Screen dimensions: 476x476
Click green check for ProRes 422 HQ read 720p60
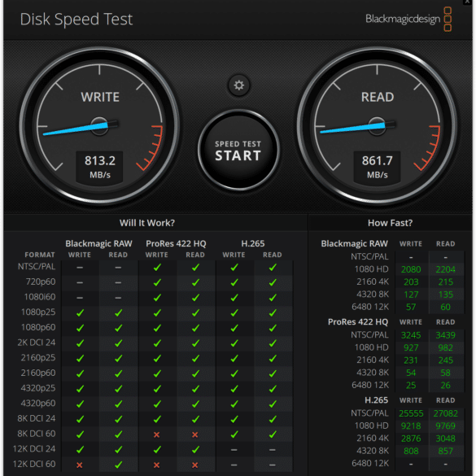point(195,282)
